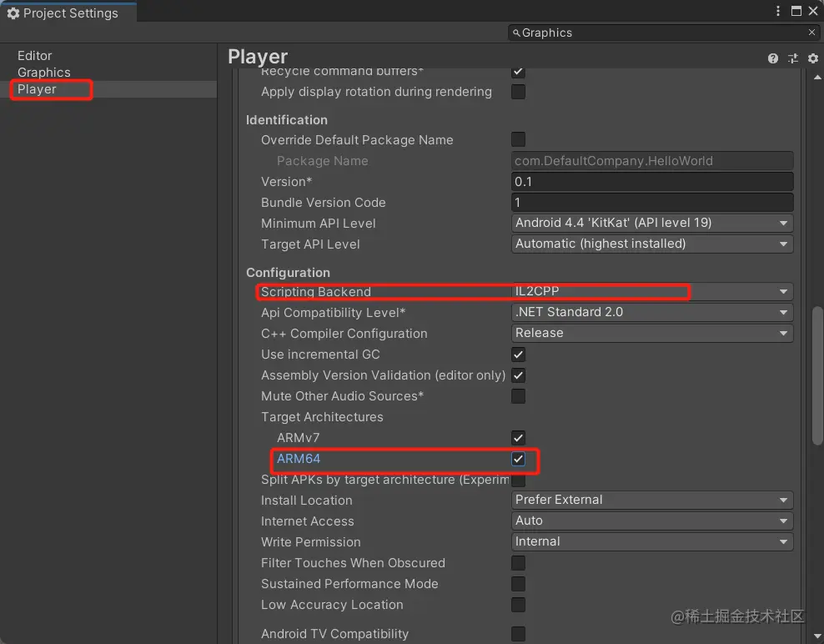Open Minimum API Level dropdown
The image size is (824, 644).
tap(652, 223)
